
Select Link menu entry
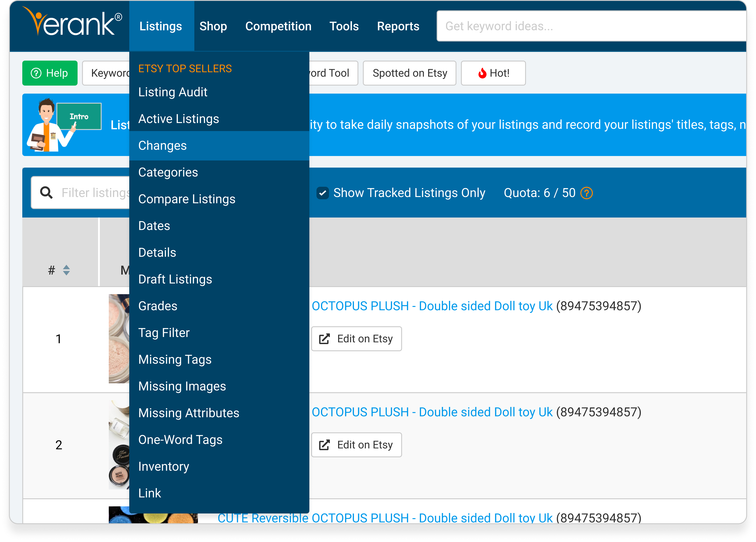point(219,493)
